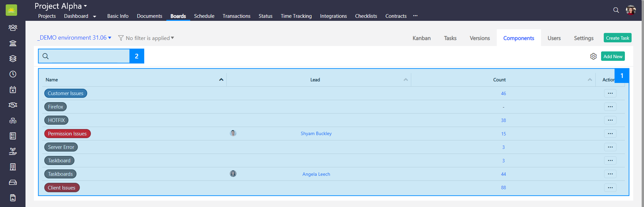Click the stacked layers sidebar icon
This screenshot has height=207, width=644.
pos(13,59)
